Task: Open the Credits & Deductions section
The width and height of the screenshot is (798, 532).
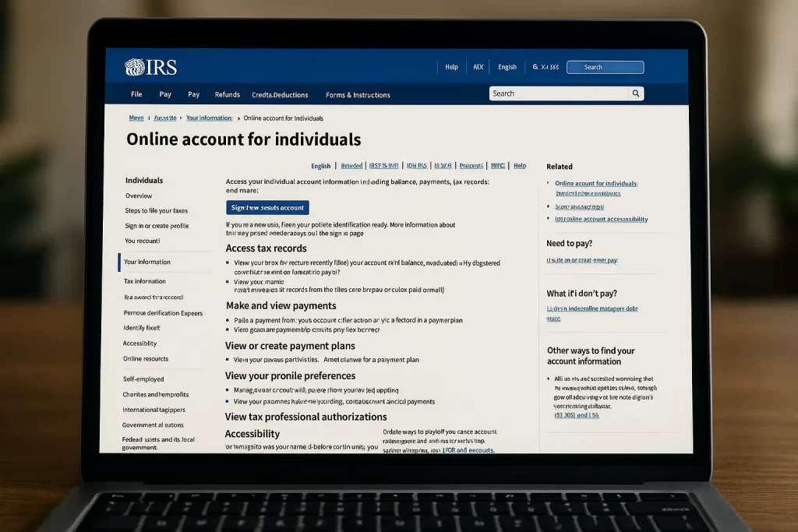Action: coord(280,94)
